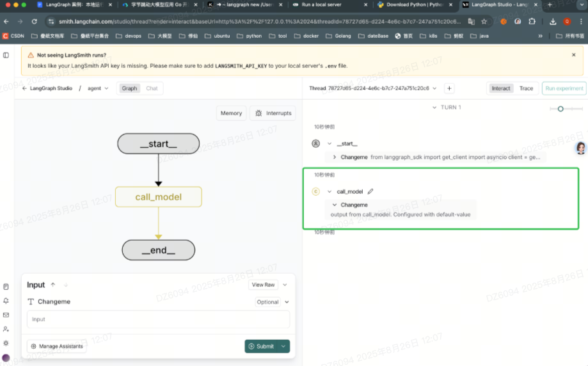Screen dimensions: 588x366
Task: Collapse the __start__ step
Action: [330, 143]
